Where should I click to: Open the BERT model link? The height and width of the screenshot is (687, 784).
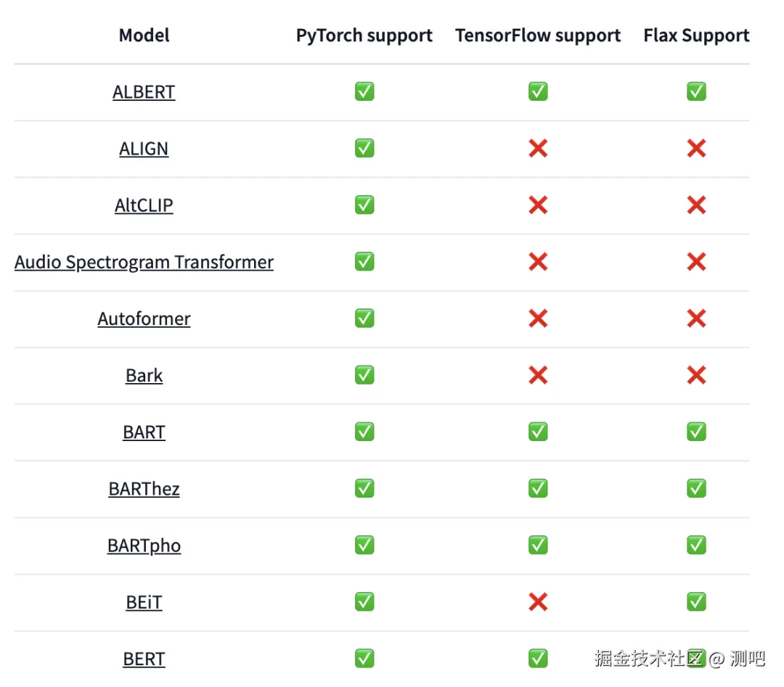coord(144,659)
